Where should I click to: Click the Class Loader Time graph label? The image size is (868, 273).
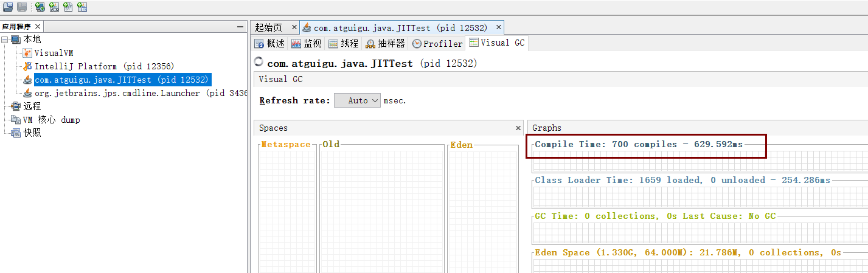[682, 180]
